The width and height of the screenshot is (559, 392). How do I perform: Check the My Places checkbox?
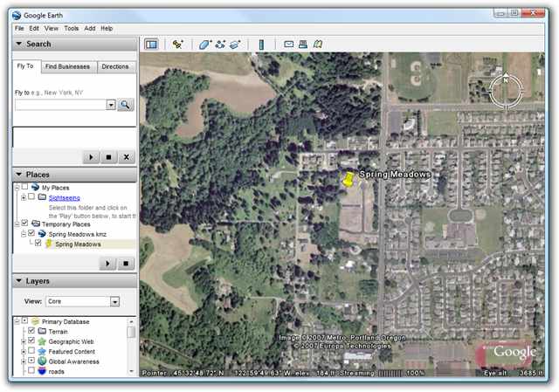pyautogui.click(x=24, y=186)
